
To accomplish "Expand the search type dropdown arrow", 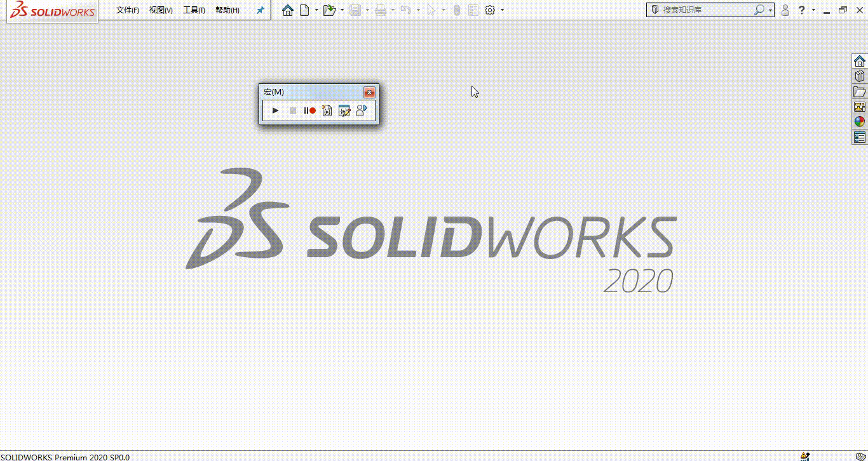I will [x=770, y=10].
